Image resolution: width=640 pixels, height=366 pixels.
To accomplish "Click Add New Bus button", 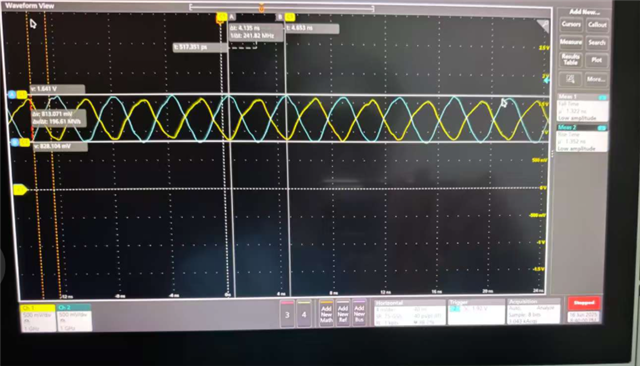I will [359, 314].
